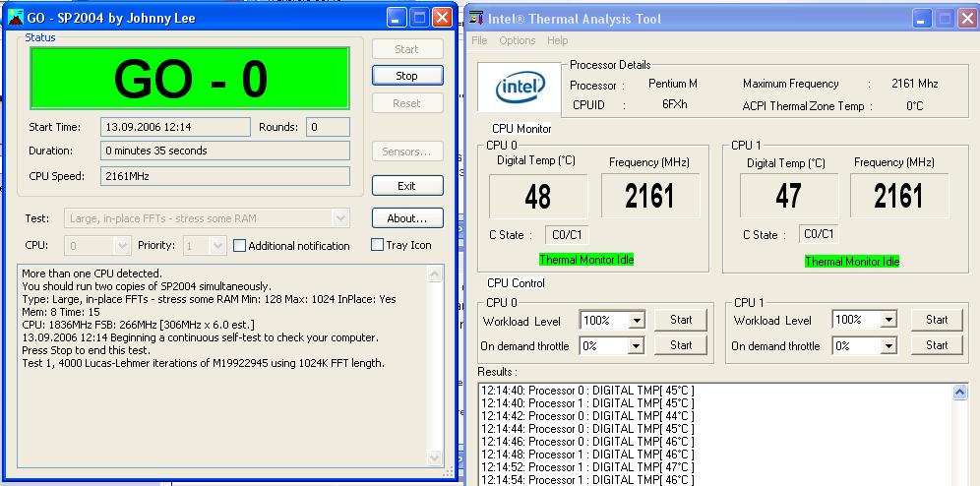980x486 pixels.
Task: Click the CPU Speed field showing 2161MHz
Action: (225, 176)
